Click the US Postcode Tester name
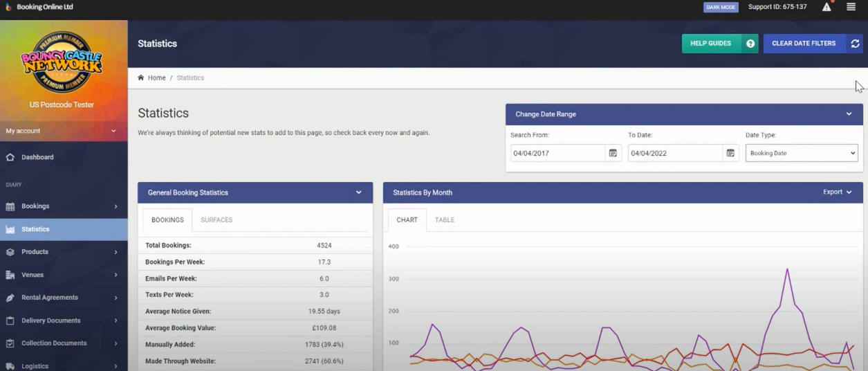868x371 pixels. point(62,105)
